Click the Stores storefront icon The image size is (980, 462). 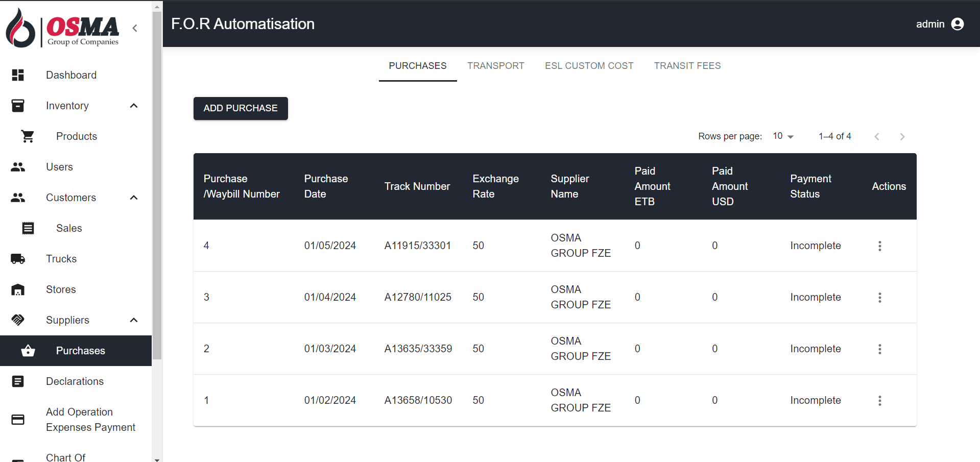pos(18,289)
